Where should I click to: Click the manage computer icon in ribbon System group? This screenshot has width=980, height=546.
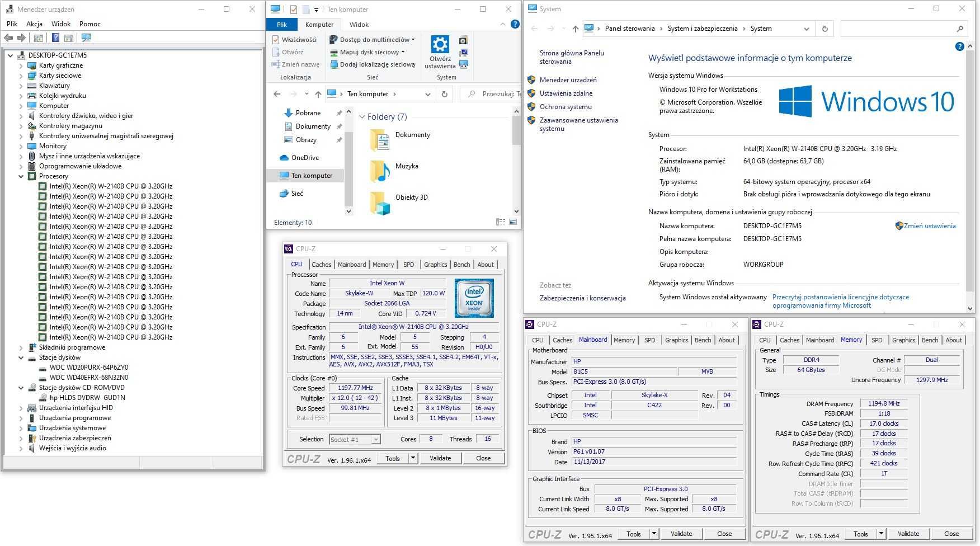coord(463,64)
